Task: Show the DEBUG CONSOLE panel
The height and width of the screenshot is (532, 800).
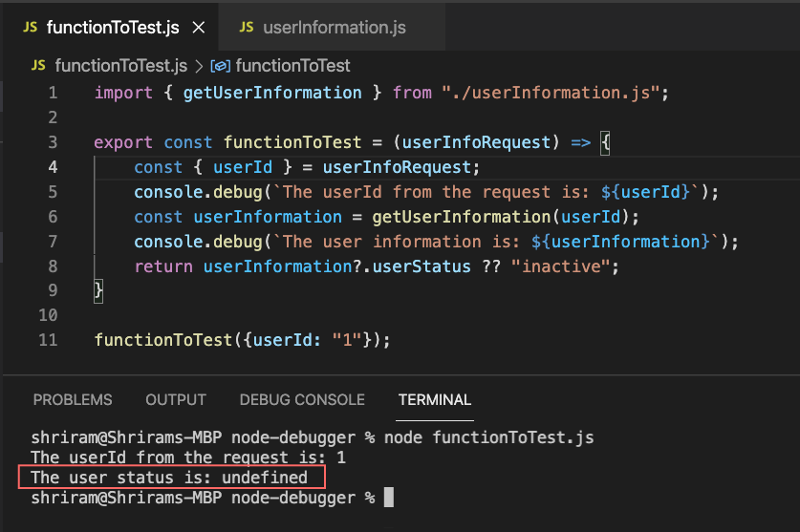Action: [x=302, y=400]
